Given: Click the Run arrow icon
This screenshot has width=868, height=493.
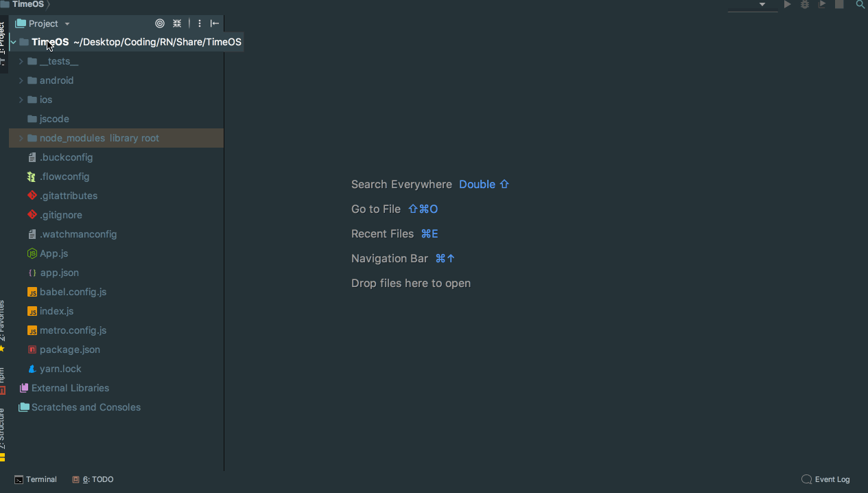Looking at the screenshot, I should coord(788,5).
